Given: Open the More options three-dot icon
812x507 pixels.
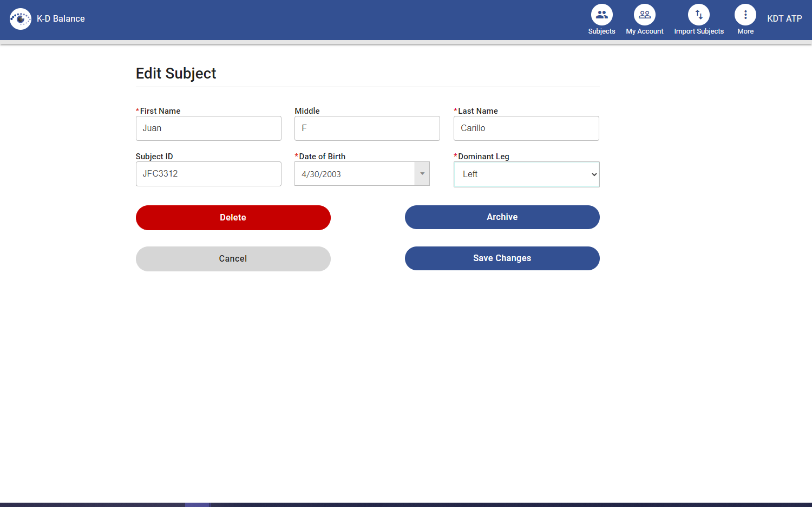Looking at the screenshot, I should pos(745,15).
